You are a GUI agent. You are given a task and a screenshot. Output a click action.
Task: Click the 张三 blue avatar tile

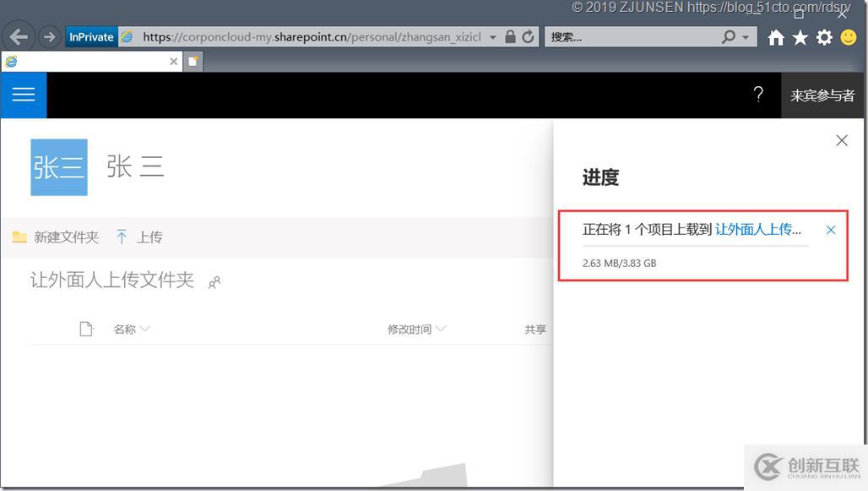[58, 166]
